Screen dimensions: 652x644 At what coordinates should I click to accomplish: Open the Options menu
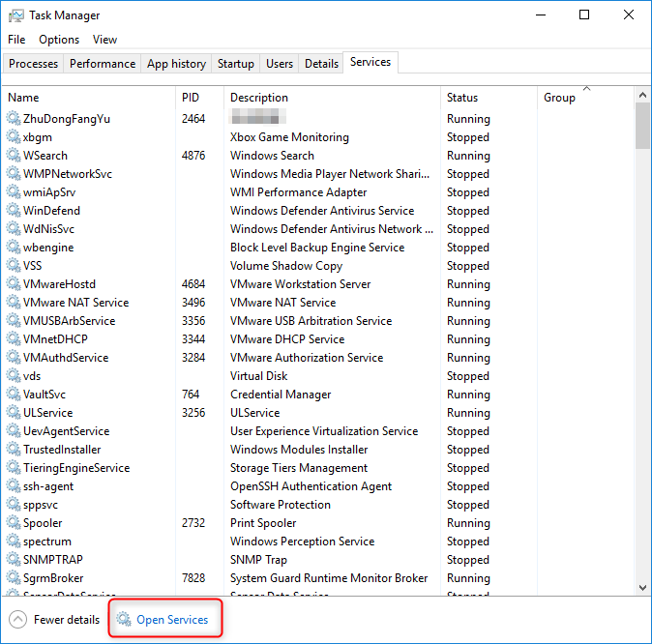pos(59,40)
